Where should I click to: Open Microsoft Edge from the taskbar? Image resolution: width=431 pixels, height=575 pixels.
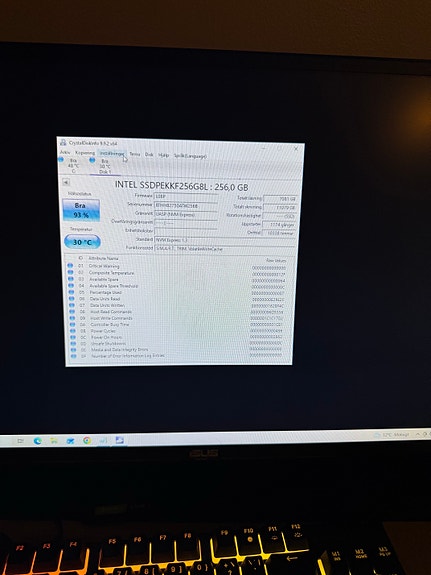[x=37, y=441]
